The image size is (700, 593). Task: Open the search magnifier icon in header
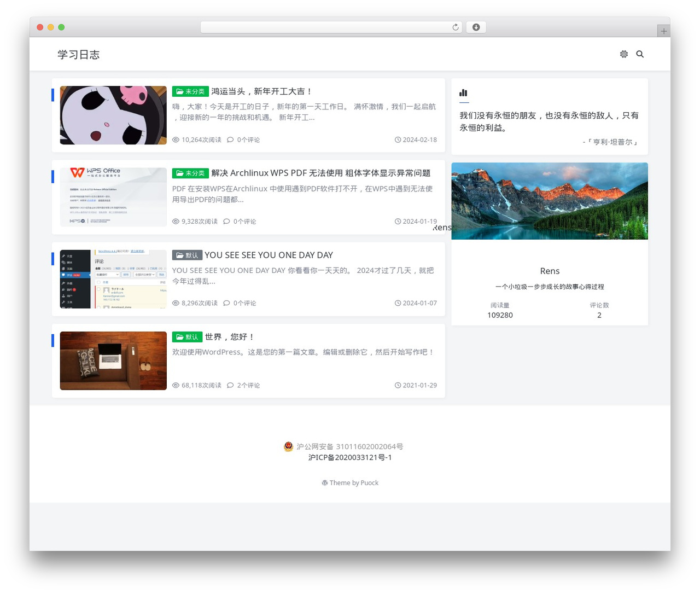click(640, 54)
